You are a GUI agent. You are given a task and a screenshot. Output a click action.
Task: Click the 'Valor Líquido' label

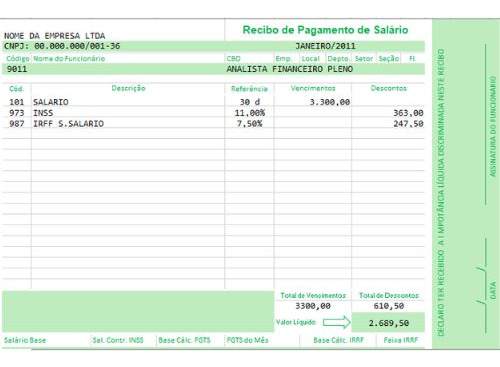click(x=296, y=322)
